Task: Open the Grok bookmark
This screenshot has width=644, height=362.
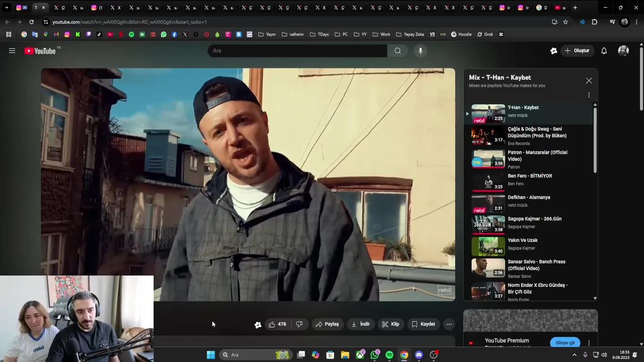Action: coord(485,34)
